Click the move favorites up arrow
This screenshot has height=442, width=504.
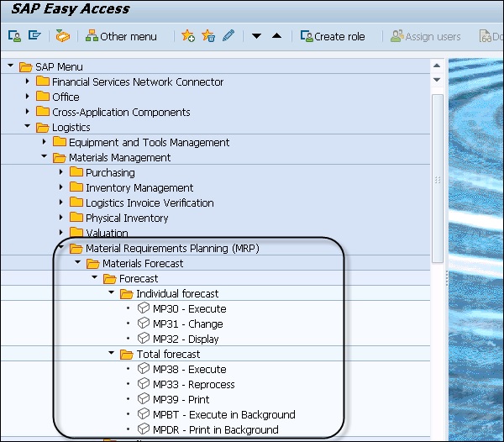[276, 37]
